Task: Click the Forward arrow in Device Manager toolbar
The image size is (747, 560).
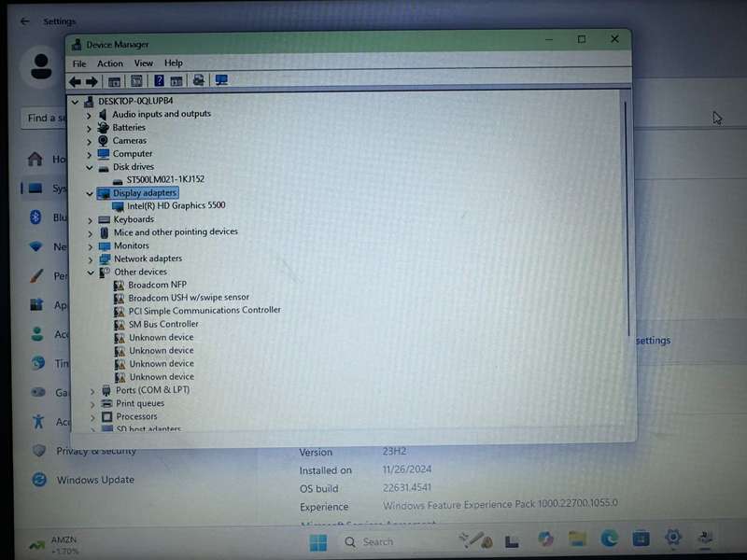Action: 92,81
